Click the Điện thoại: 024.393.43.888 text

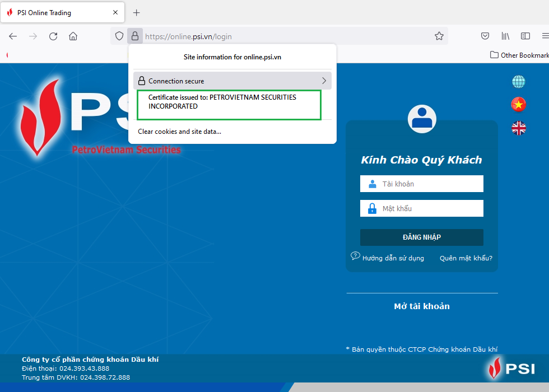click(66, 368)
